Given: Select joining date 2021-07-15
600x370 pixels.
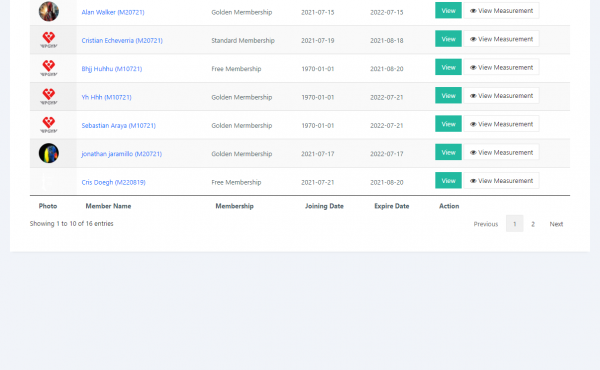Looking at the screenshot, I should [x=318, y=12].
